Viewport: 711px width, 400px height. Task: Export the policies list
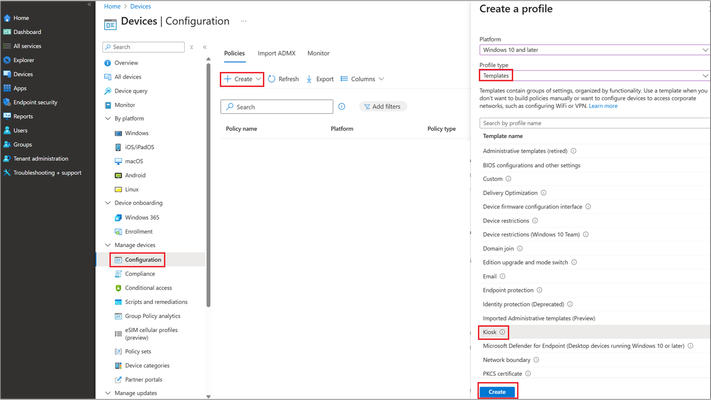320,79
